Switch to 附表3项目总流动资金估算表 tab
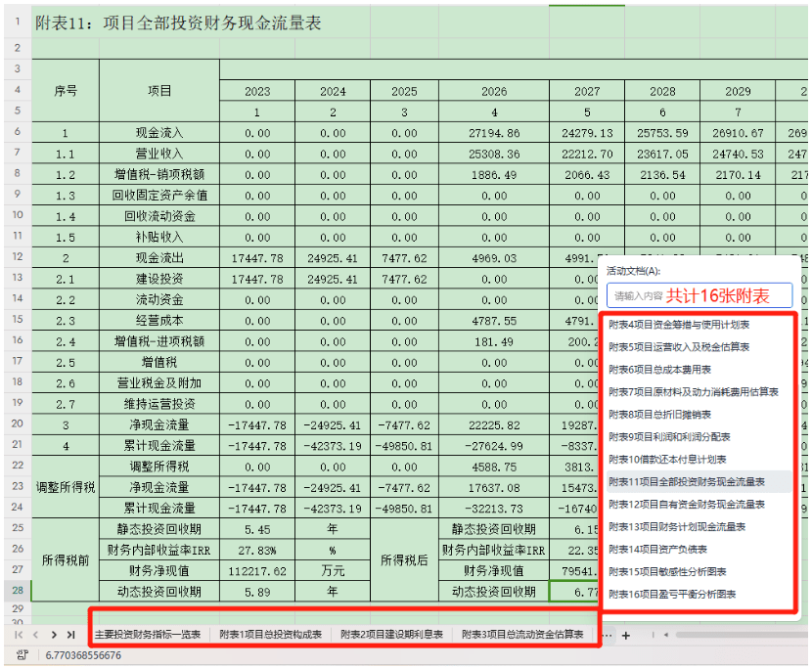812x668 pixels. click(522, 635)
